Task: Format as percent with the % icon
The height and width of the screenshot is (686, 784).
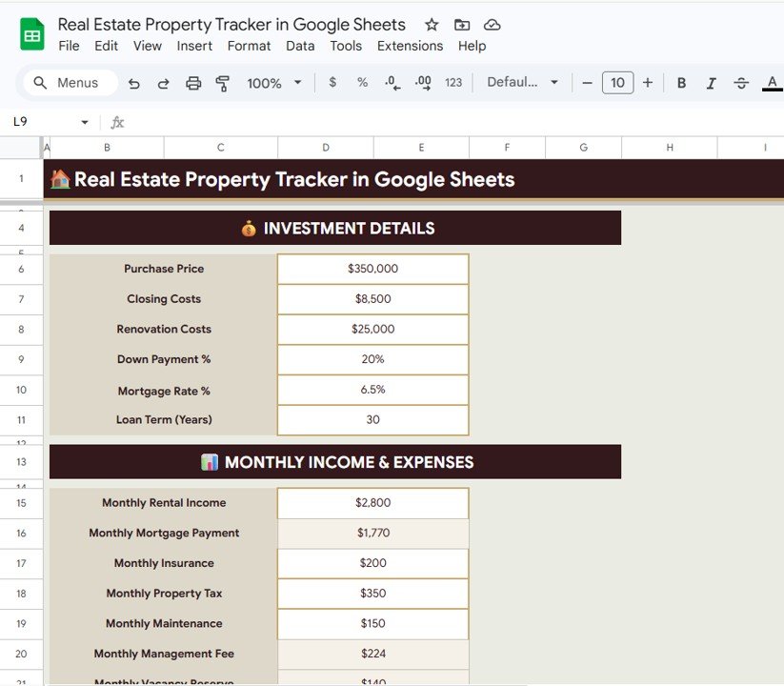Action: click(x=363, y=82)
